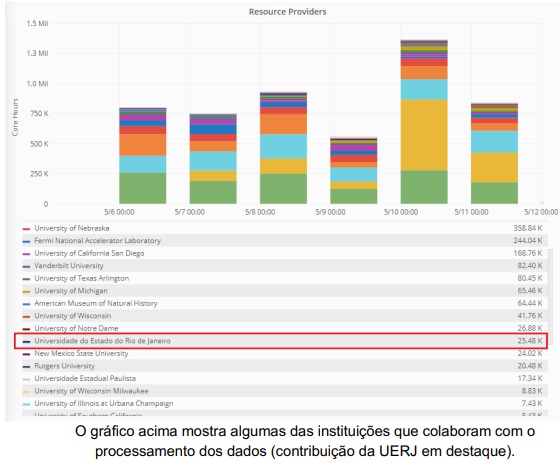Click the yellow segment of 5/11 bar
The image size is (560, 475).
(494, 168)
